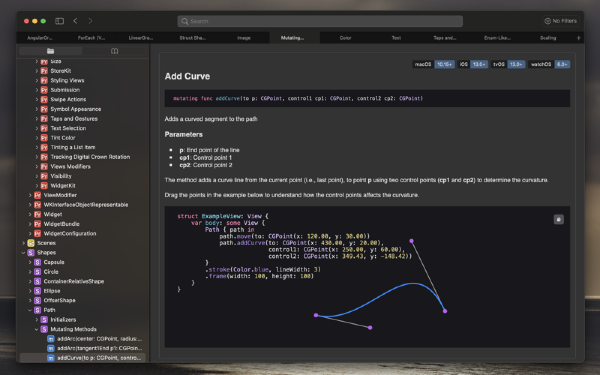The height and width of the screenshot is (375, 600).
Task: Select the WidgetKit icon
Action: tap(44, 186)
